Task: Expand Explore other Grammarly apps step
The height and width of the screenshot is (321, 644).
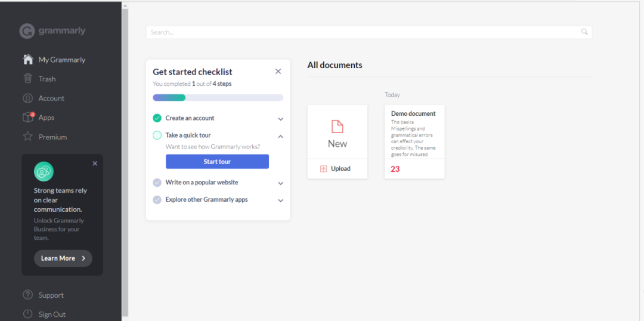Action: pyautogui.click(x=280, y=200)
